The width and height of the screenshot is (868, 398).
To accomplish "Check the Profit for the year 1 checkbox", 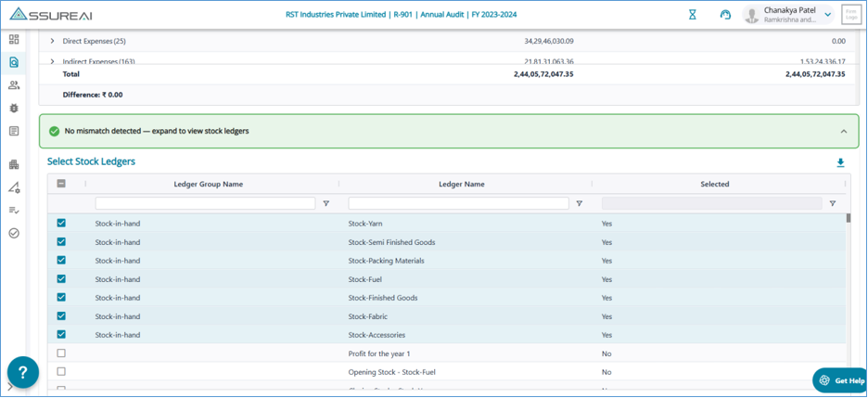I will tap(61, 353).
